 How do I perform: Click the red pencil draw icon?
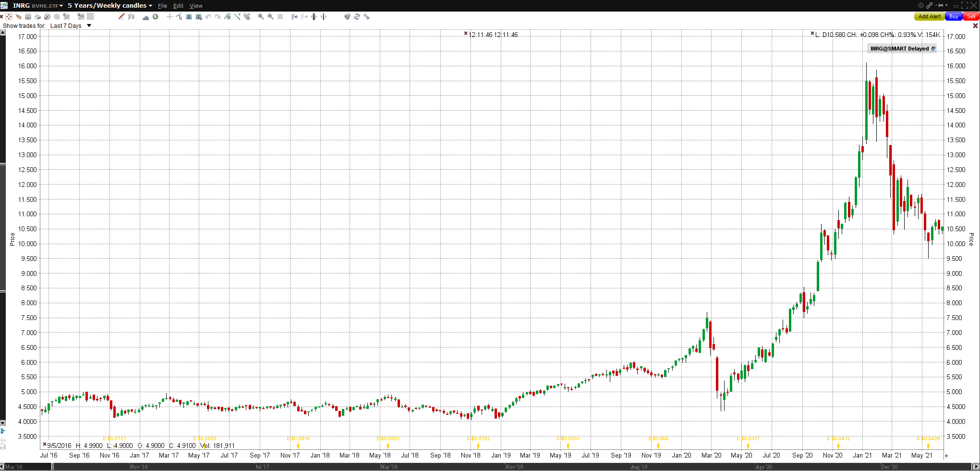[121, 16]
